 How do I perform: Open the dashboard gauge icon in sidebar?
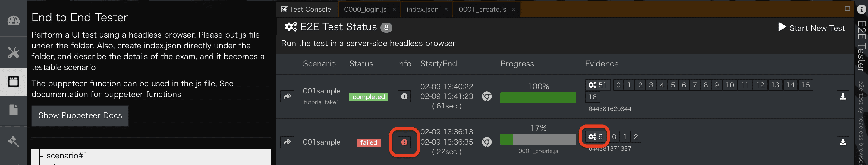click(x=14, y=21)
